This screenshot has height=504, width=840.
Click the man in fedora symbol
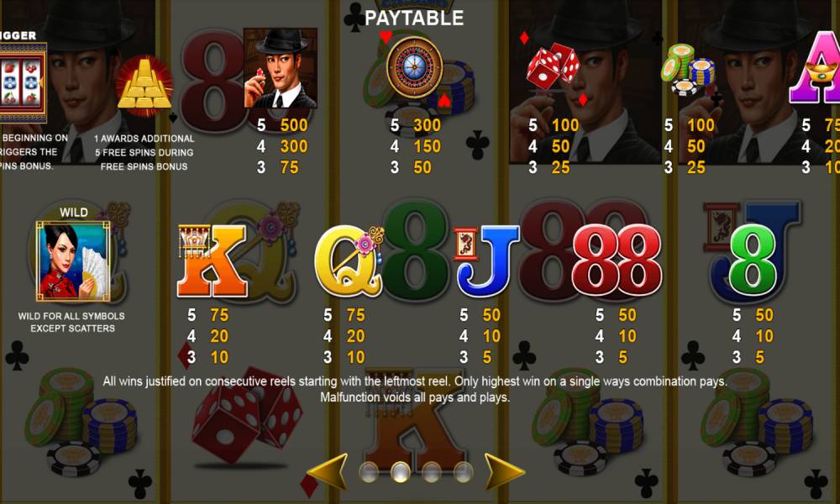point(281,68)
